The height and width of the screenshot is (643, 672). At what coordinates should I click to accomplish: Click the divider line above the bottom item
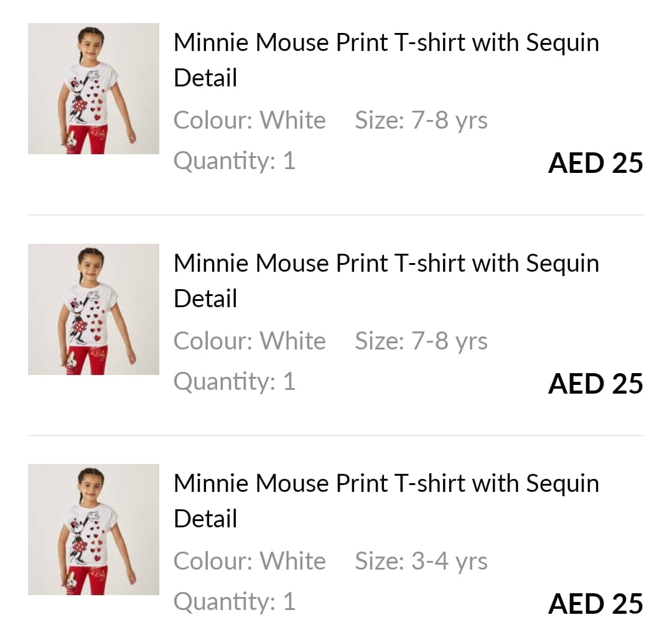click(x=336, y=435)
